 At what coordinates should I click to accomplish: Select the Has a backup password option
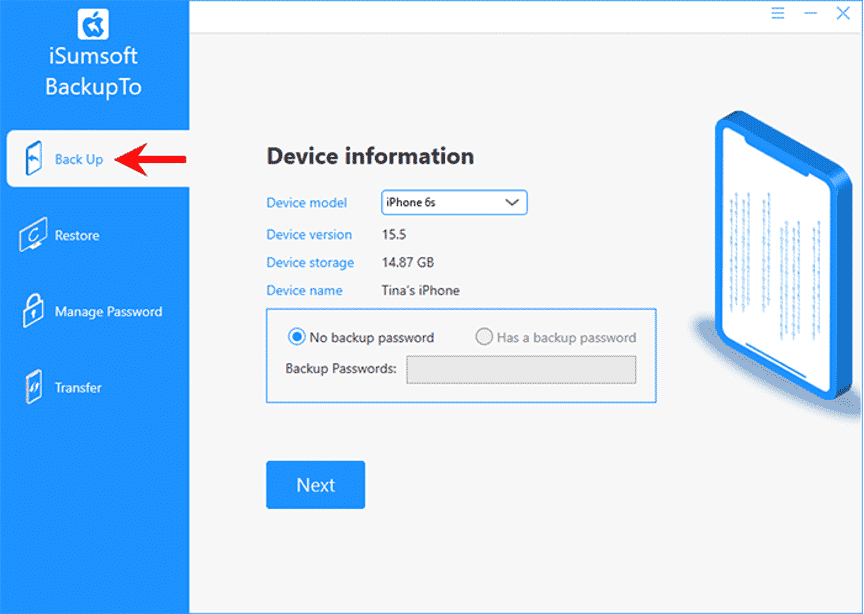(484, 337)
